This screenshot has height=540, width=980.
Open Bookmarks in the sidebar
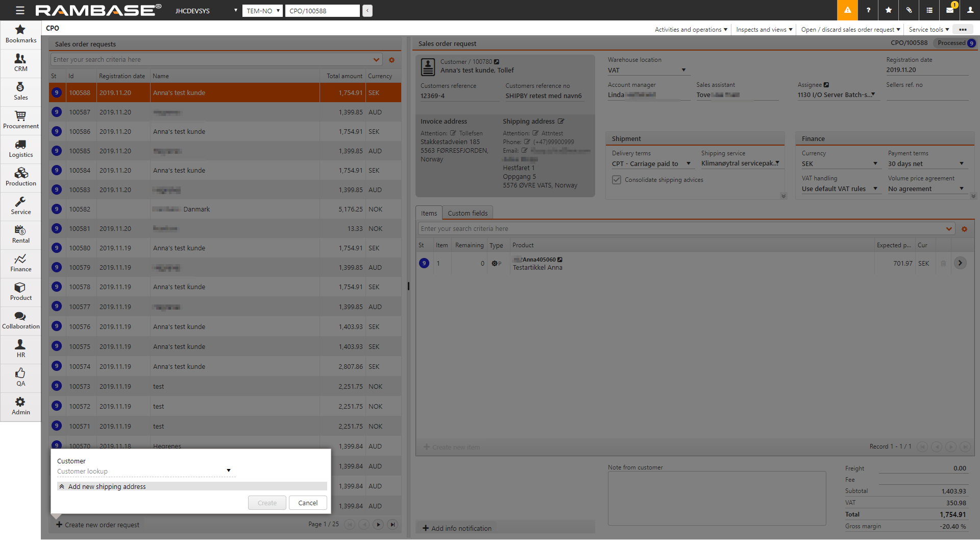pyautogui.click(x=20, y=34)
